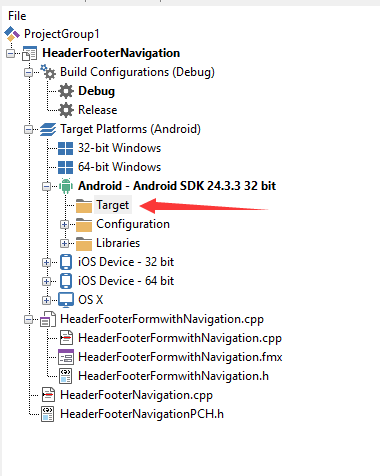Viewport: 380px width, 476px height.
Task: Expand the OS X platform node
Action: 47,300
